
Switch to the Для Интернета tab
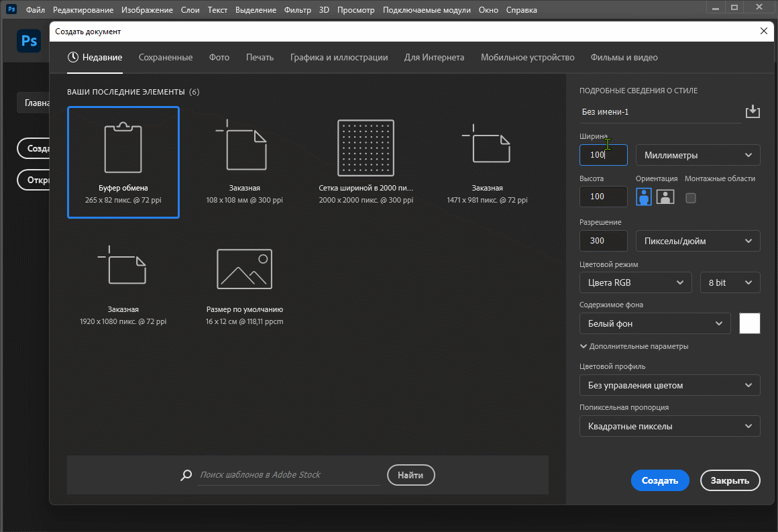coord(434,58)
